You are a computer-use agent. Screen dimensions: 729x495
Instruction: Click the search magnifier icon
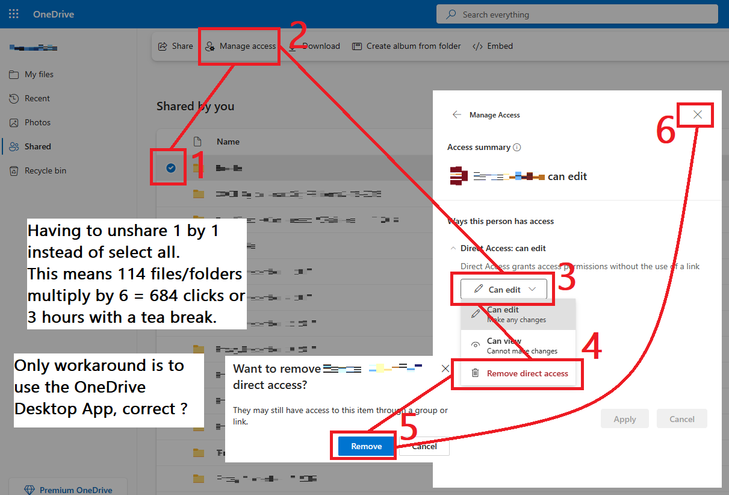pos(451,14)
